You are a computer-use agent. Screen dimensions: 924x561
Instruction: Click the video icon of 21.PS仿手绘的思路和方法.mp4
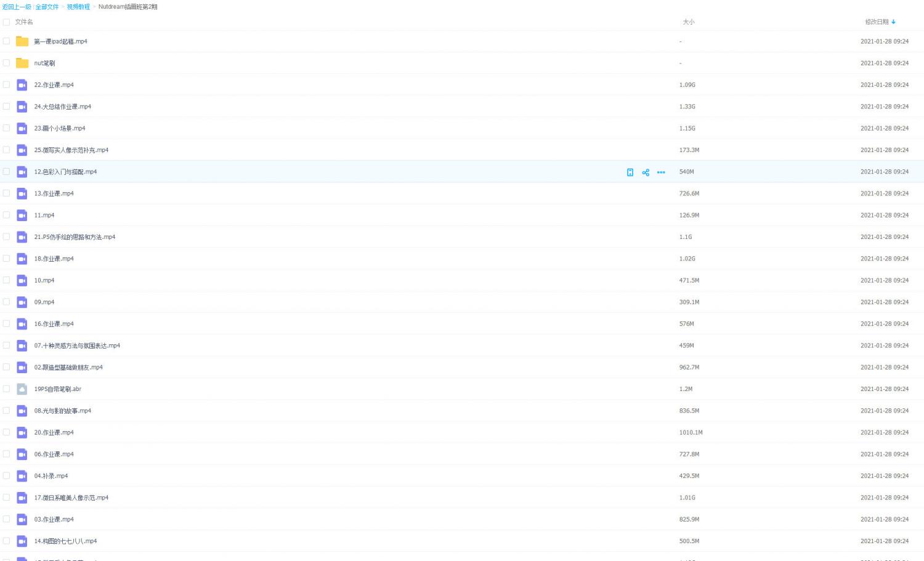(22, 237)
